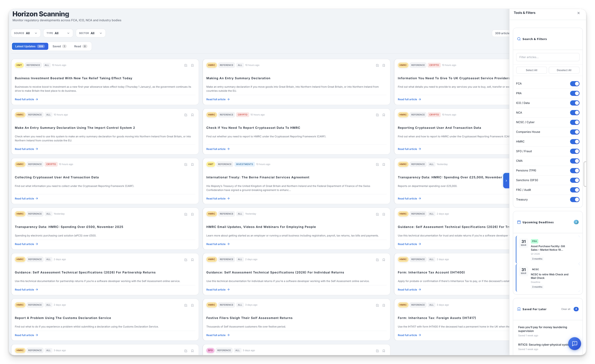Open the chat bubble floating button
595x364 pixels.
click(x=575, y=344)
